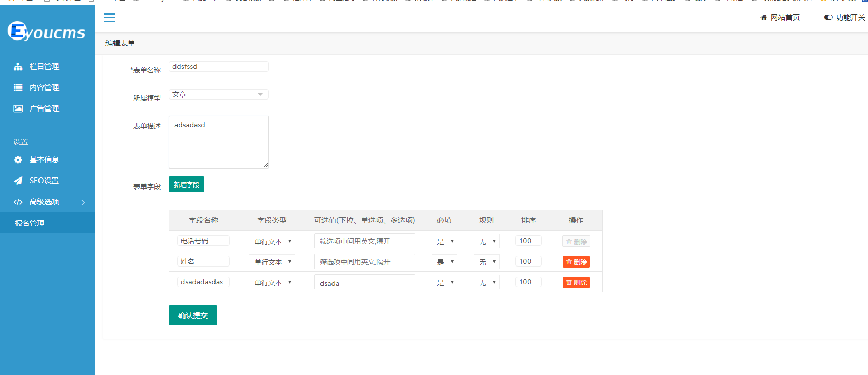
Task: Click the dsadadasdas field name input
Action: click(203, 282)
